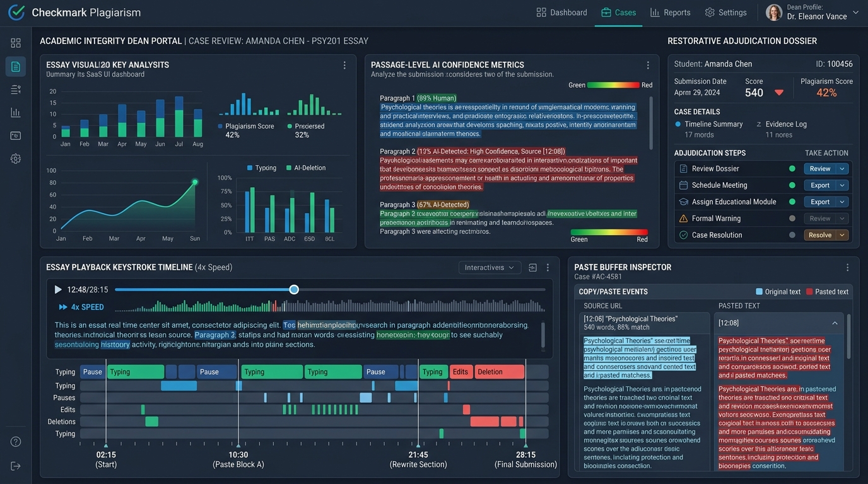Viewport: 868px width, 484px height.
Task: Click the red Deletion segment in keystroke timeline
Action: pyautogui.click(x=500, y=372)
